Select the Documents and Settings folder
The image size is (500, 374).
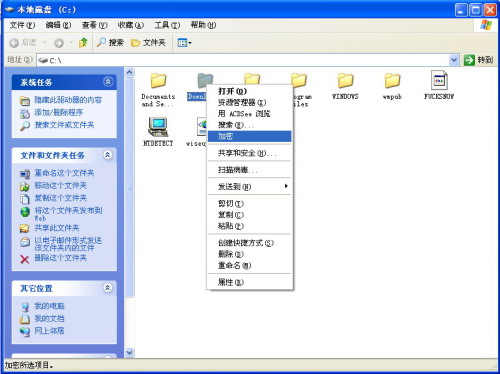coord(158,89)
